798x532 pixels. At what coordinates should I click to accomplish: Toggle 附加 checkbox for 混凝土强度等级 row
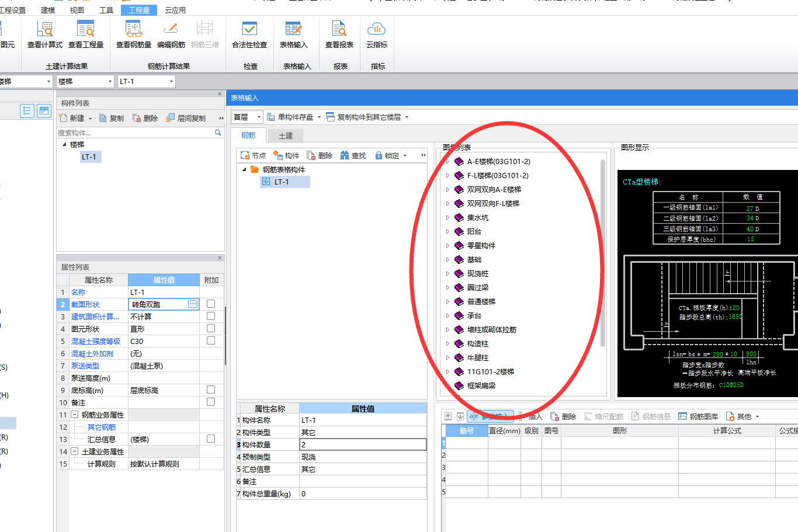click(211, 340)
